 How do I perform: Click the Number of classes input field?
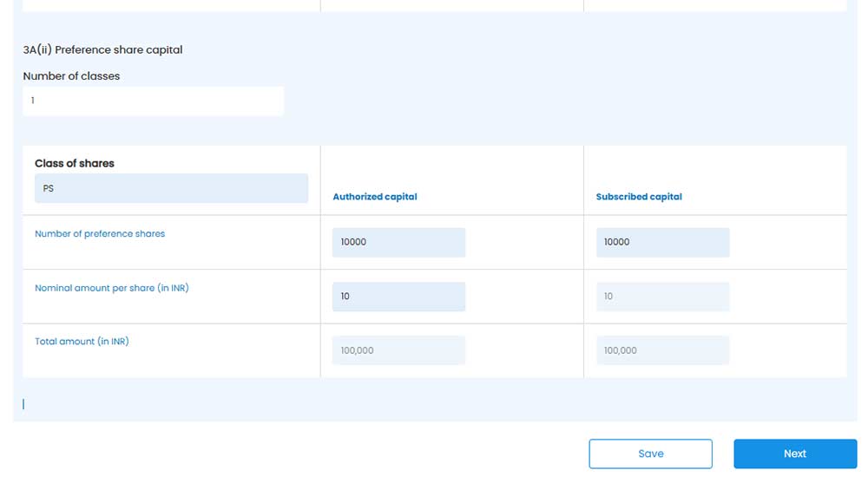point(153,101)
